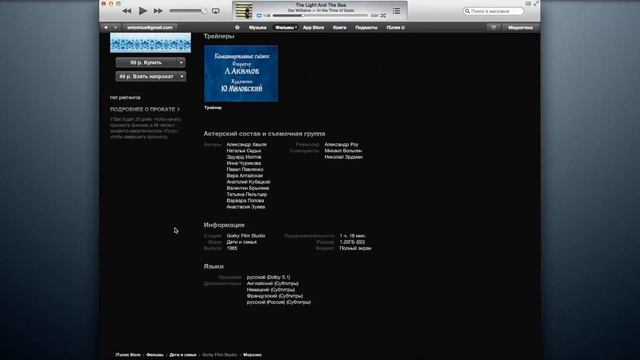Open the account email button

149,27
